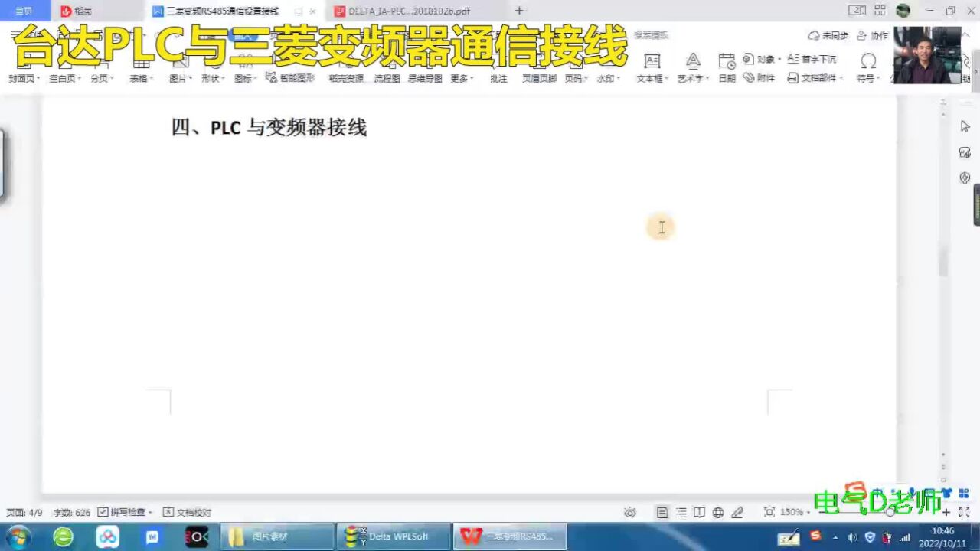The height and width of the screenshot is (551, 980).
Task: Insert a 流程图 flowchart
Action: [x=387, y=78]
